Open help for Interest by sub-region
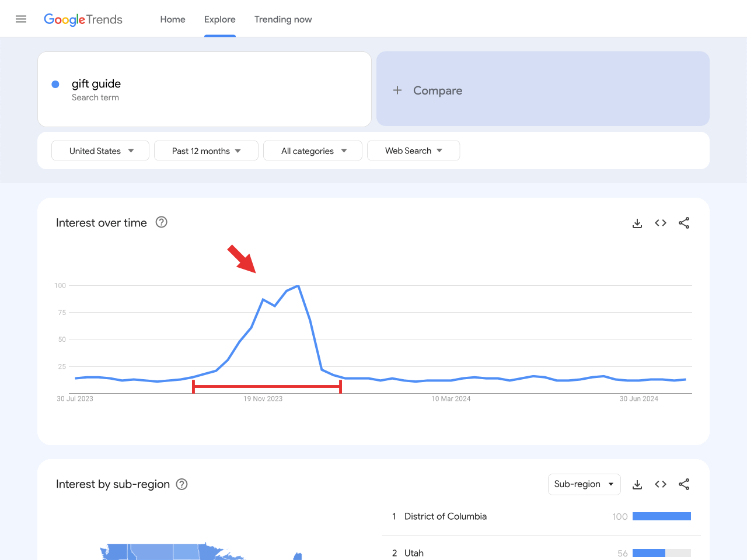The image size is (747, 560). tap(182, 484)
